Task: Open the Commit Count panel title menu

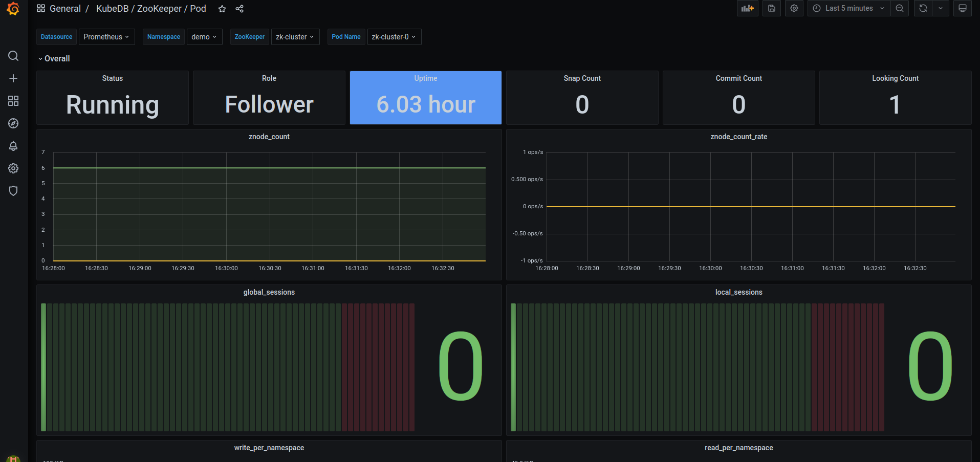Action: [x=739, y=78]
